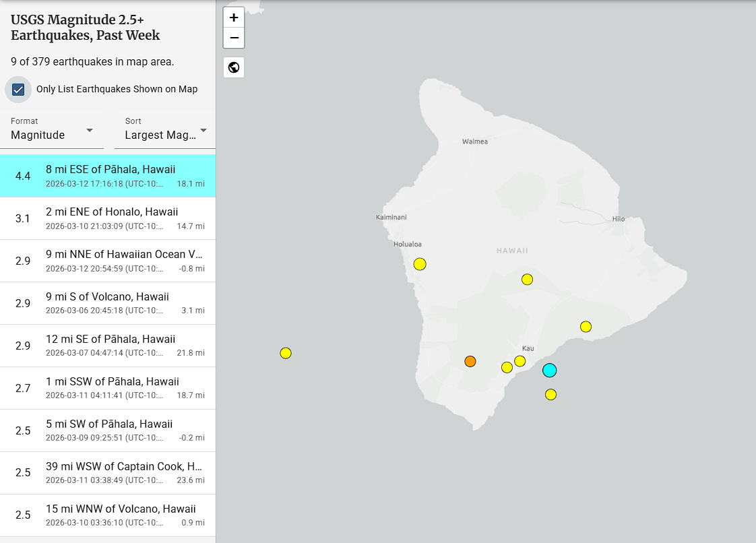The width and height of the screenshot is (756, 543).
Task: Uncheck Only List Earthquakes Shown on Map
Action: [18, 90]
